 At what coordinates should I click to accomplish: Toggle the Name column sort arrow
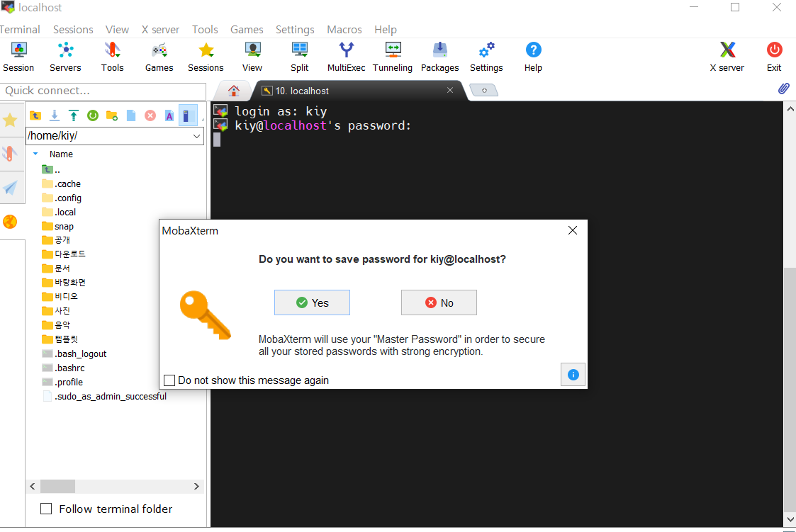(35, 154)
